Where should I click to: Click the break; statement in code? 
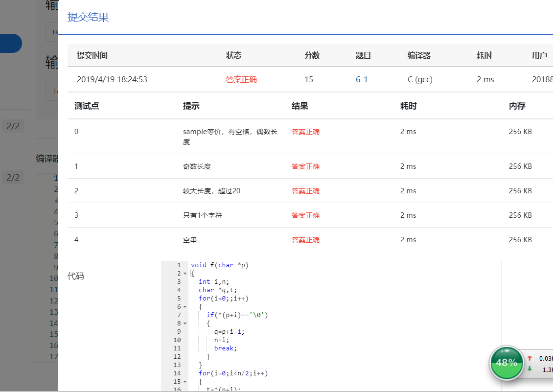pos(226,348)
